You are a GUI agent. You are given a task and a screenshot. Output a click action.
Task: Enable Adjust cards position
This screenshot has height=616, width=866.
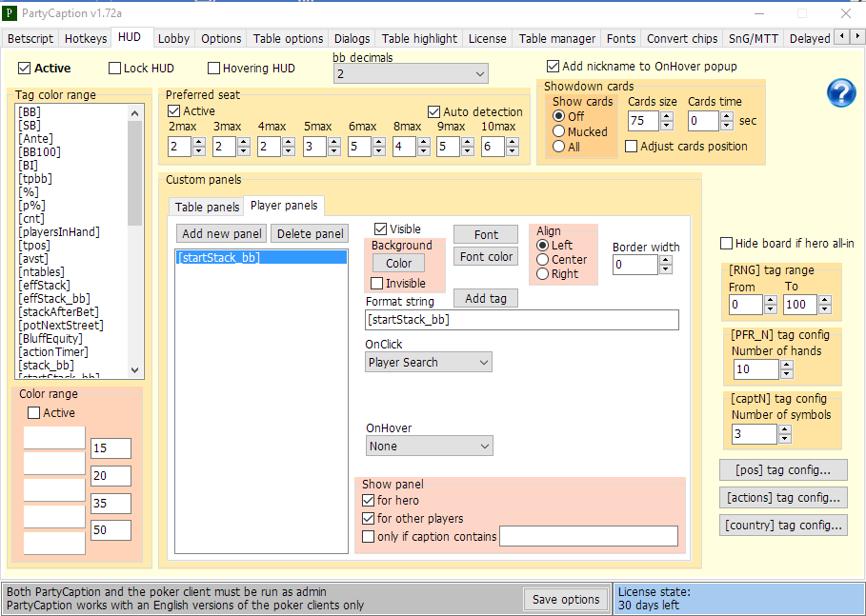[x=631, y=147]
